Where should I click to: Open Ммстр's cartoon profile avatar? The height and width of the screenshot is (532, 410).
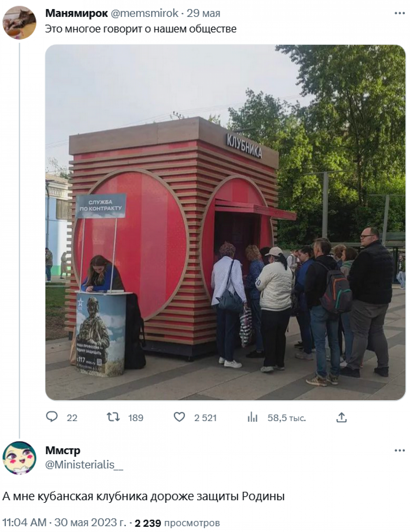click(x=19, y=458)
